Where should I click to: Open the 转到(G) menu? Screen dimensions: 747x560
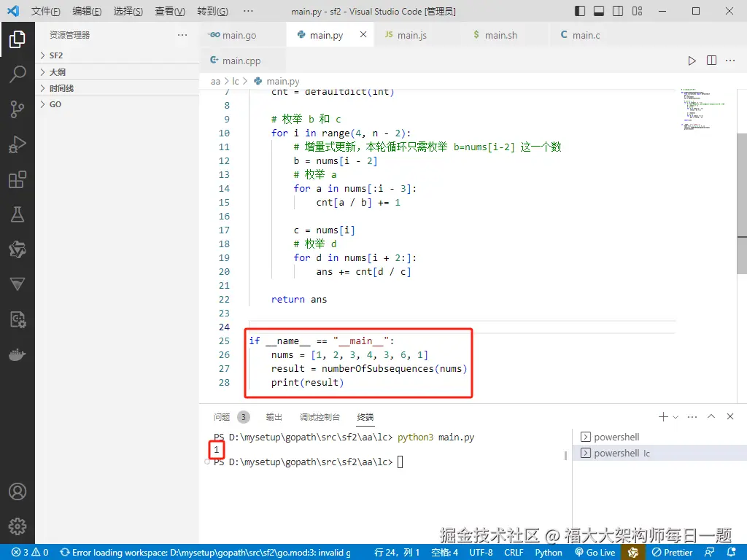pyautogui.click(x=212, y=11)
